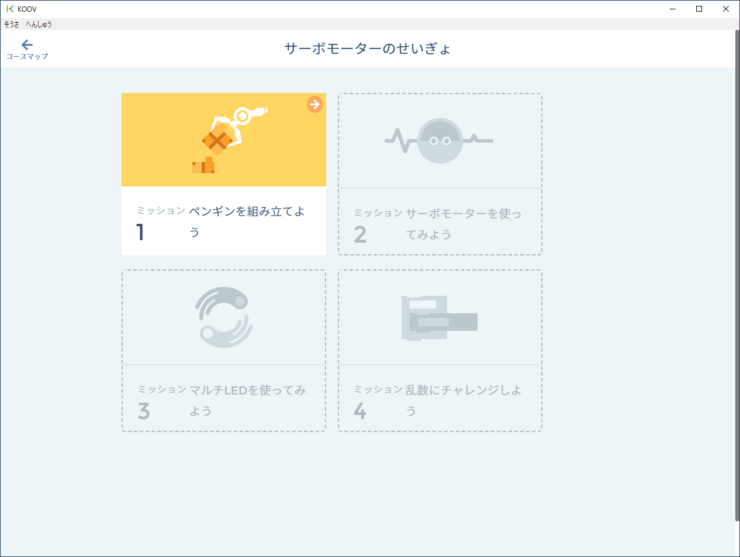This screenshot has width=740, height=557.
Task: Open the へんしゅう menu
Action: point(39,24)
